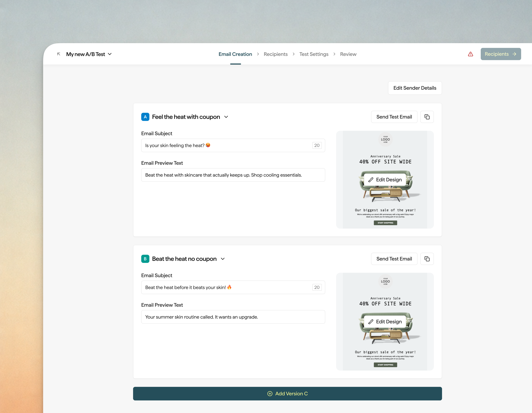Send Test Email for version A
532x413 pixels.
[394, 117]
